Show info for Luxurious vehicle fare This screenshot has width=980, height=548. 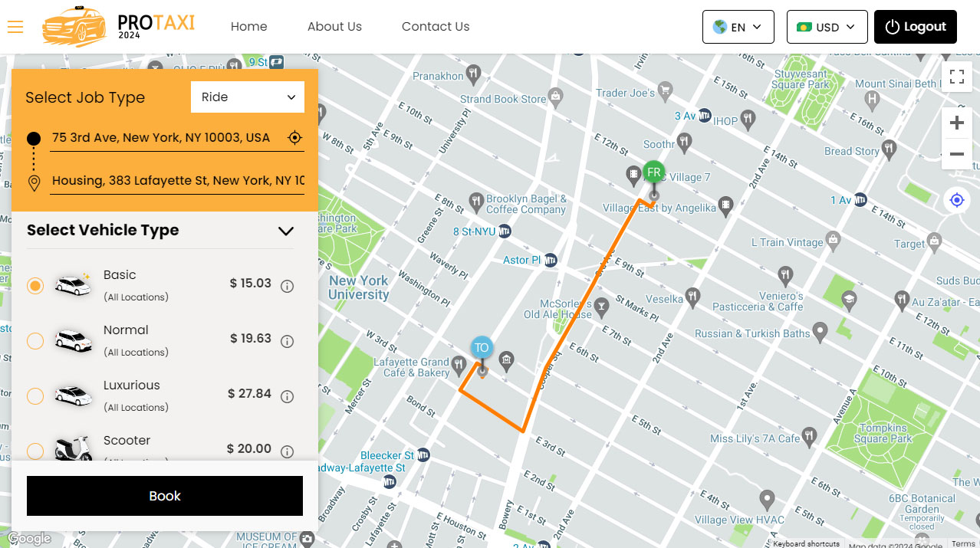click(288, 397)
